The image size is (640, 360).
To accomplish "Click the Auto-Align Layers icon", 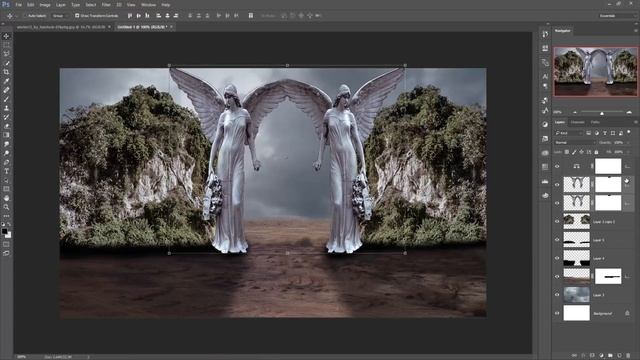I will (251, 16).
